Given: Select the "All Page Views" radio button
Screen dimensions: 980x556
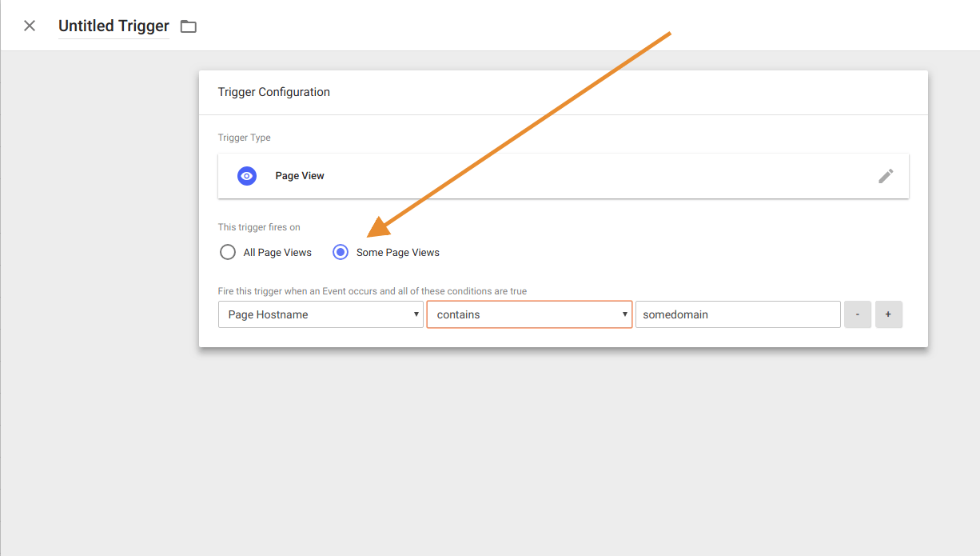Looking at the screenshot, I should [228, 252].
